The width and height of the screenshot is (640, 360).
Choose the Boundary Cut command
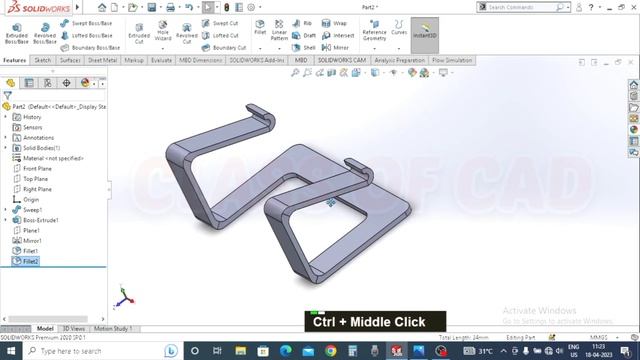(x=224, y=48)
